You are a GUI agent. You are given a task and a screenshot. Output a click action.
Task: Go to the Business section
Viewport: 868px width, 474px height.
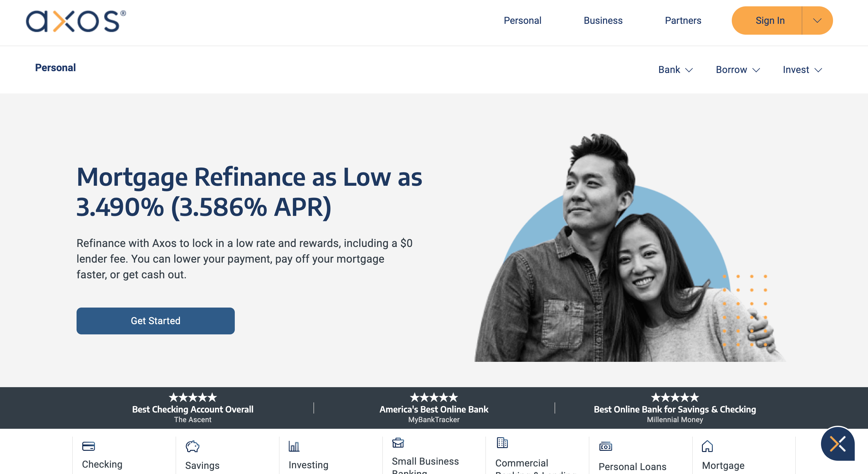pos(603,21)
